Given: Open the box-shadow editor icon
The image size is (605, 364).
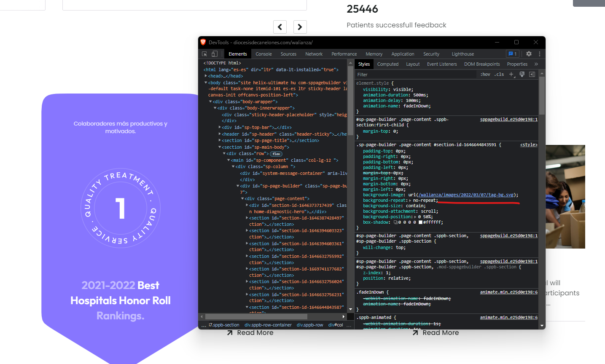Looking at the screenshot, I should coord(395,222).
